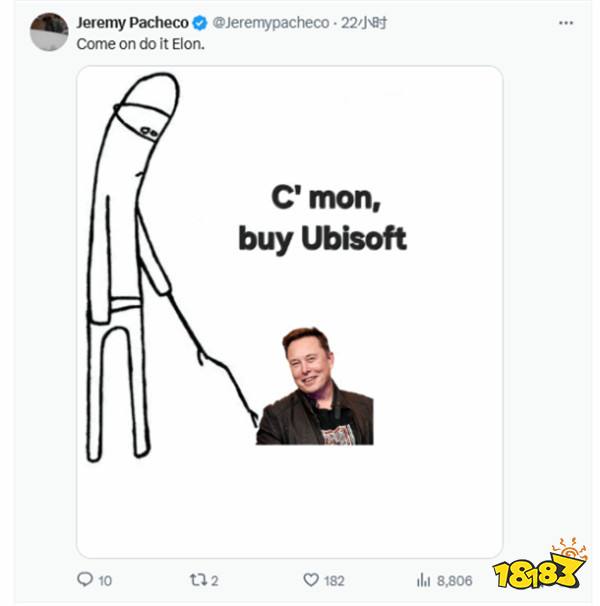This screenshot has height=606, width=600.
Task: Click the C'mon, buy Ubisoft caption in image
Action: (323, 219)
